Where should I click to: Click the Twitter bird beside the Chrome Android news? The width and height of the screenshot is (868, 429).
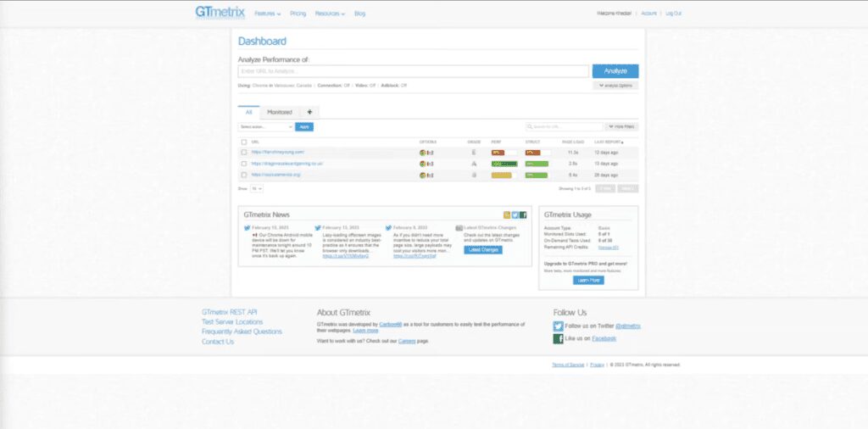248,227
